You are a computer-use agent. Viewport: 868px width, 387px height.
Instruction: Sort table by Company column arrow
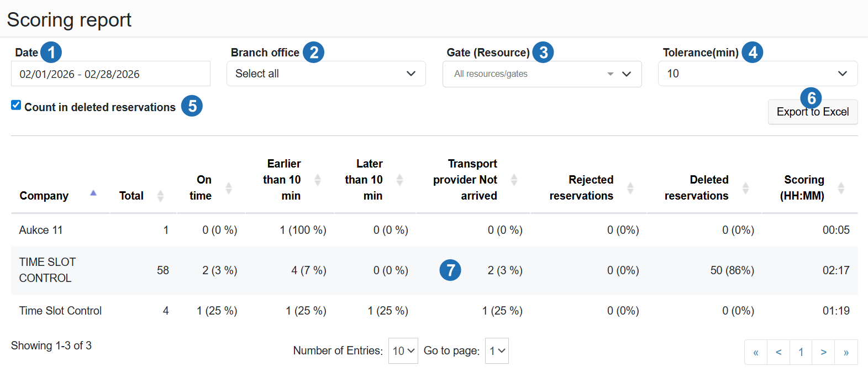click(x=93, y=193)
